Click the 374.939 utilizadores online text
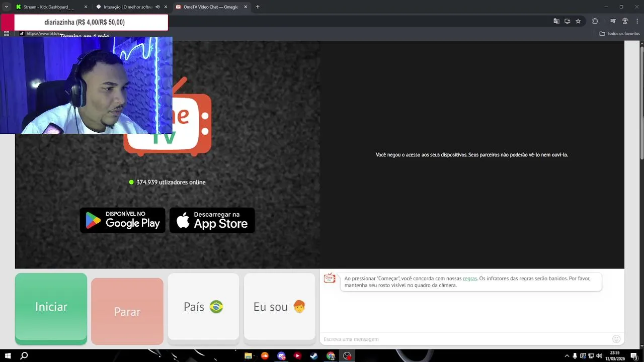644x362 pixels. point(171,182)
